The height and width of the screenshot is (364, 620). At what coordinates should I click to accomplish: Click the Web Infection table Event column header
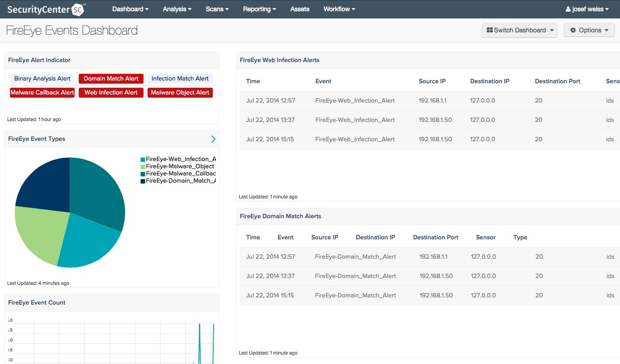323,81
